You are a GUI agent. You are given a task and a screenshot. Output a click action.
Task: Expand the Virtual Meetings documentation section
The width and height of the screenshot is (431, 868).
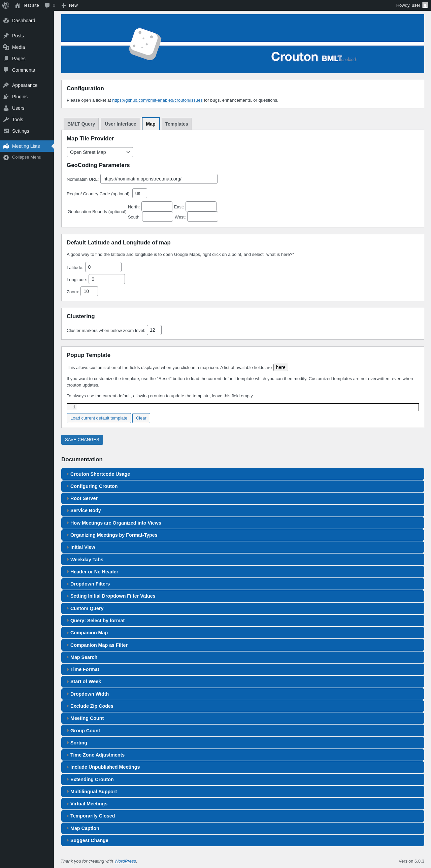89,804
